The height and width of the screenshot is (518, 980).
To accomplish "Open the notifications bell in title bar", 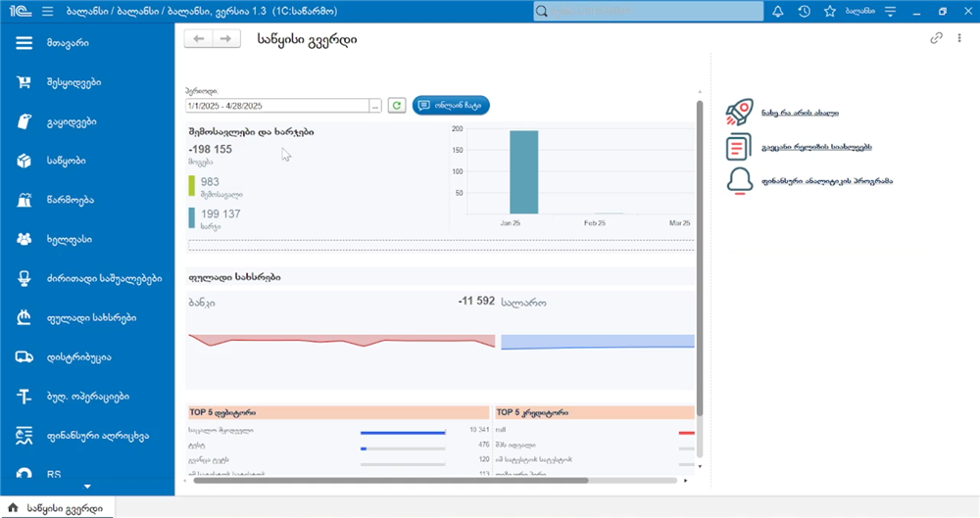I will tap(777, 11).
